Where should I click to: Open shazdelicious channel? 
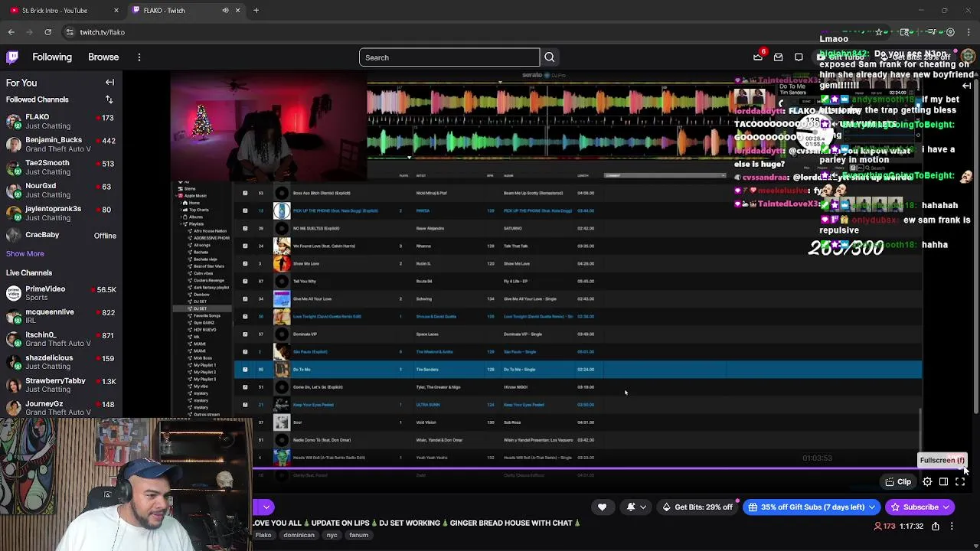coord(61,362)
